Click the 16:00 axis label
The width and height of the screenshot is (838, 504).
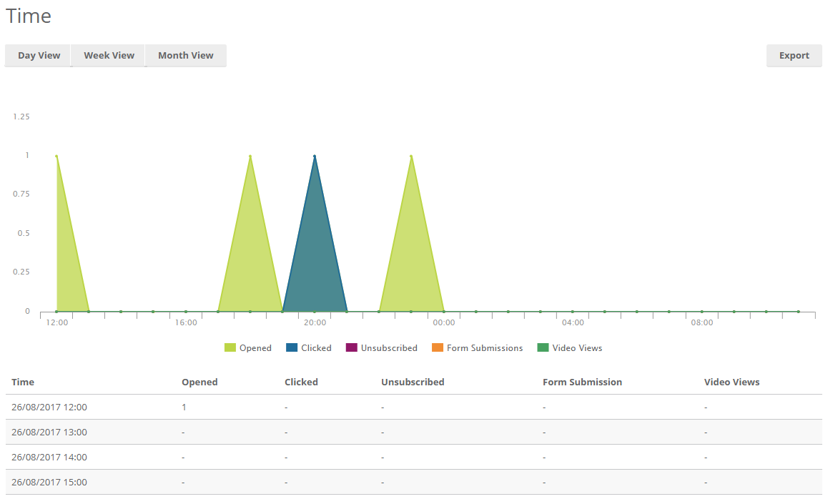point(186,323)
